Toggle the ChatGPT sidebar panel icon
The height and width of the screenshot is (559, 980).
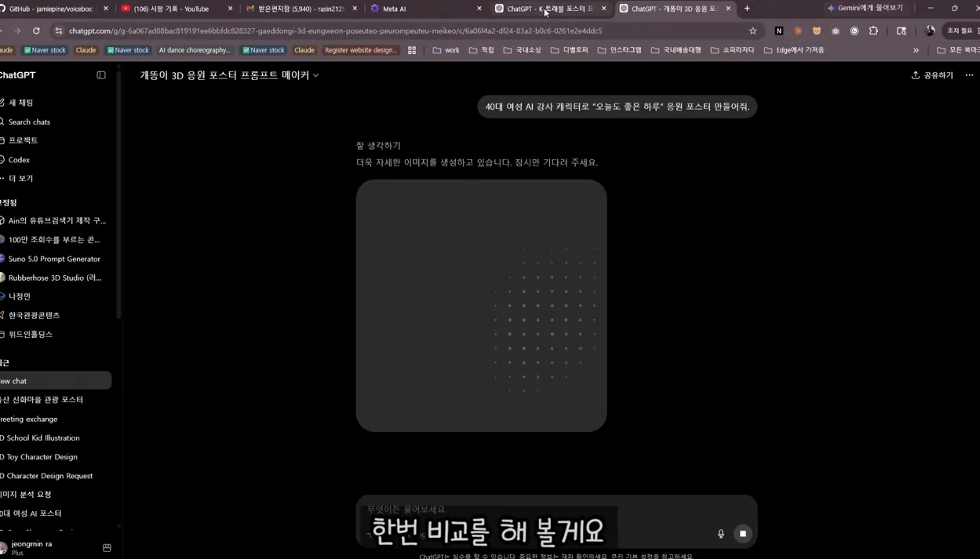(101, 75)
